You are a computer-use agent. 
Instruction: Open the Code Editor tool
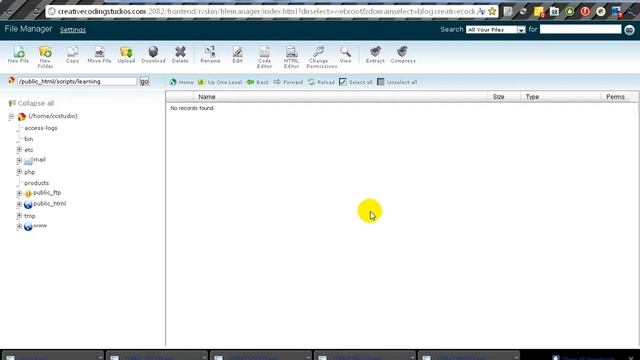tap(264, 57)
